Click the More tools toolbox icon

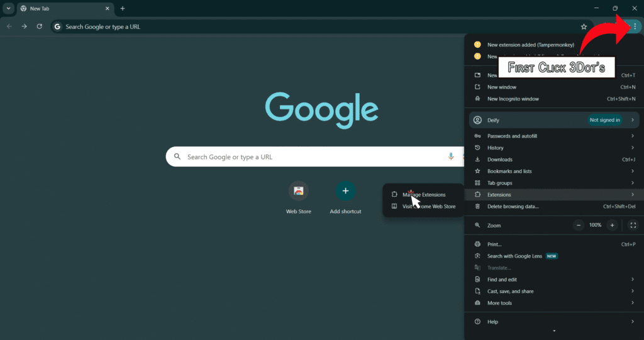click(x=477, y=303)
